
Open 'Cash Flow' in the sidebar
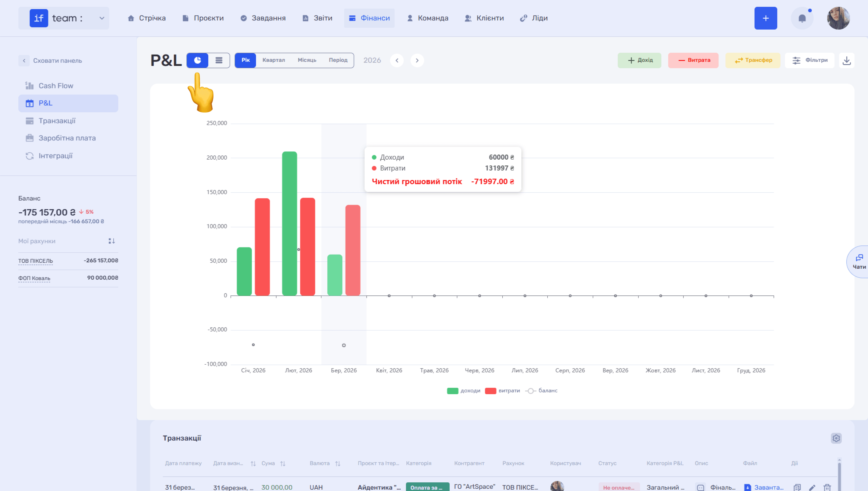point(68,86)
